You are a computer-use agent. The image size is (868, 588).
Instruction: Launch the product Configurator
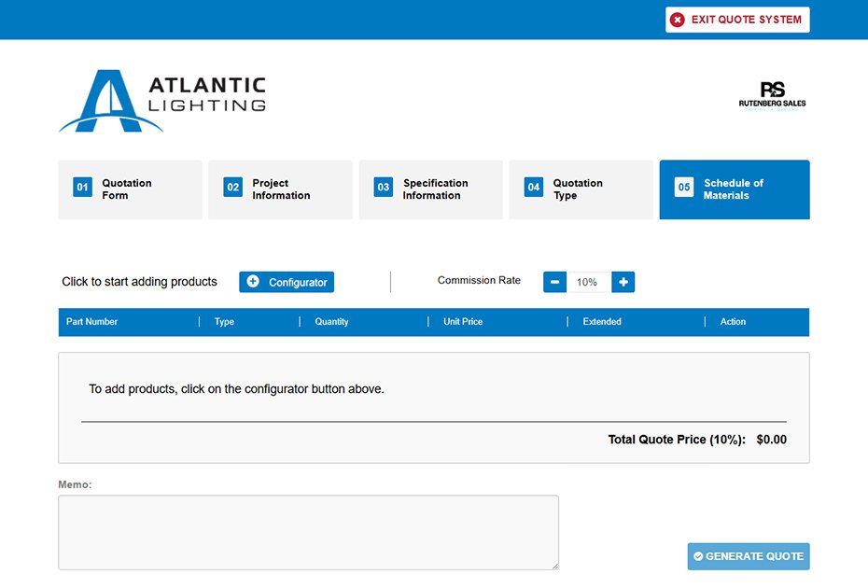click(287, 282)
